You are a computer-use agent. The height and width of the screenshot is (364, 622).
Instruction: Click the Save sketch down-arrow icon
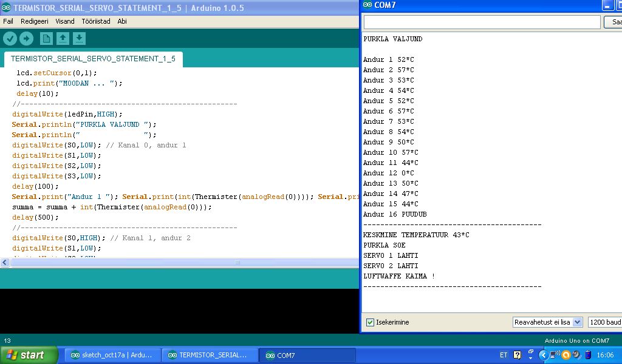pos(79,39)
